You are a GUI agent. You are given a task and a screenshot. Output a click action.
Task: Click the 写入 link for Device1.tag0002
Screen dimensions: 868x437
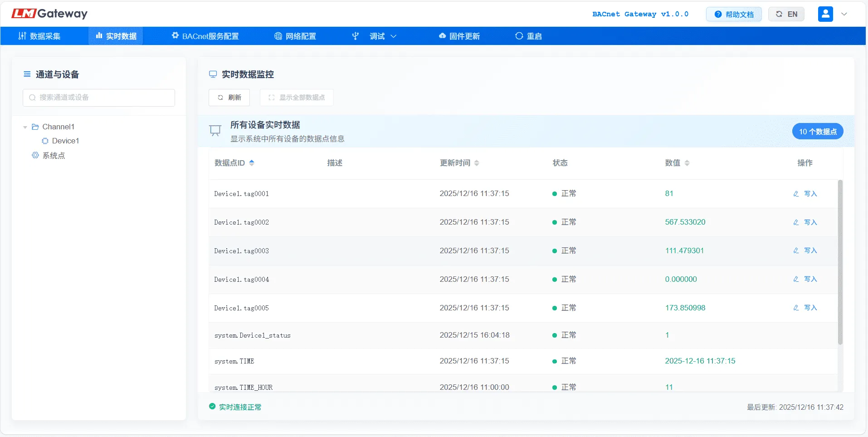[x=811, y=222]
